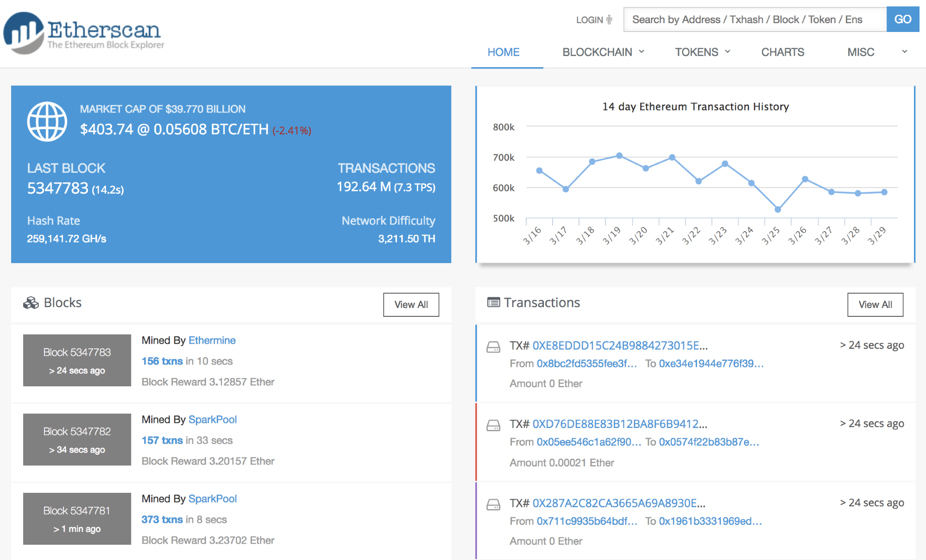Click the GO search button

pos(903,19)
